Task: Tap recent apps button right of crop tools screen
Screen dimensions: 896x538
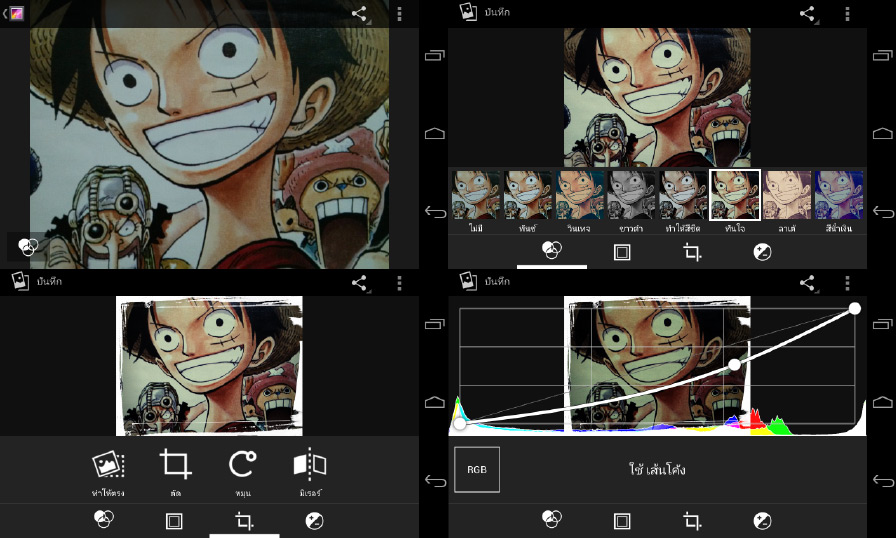Action: pos(435,324)
